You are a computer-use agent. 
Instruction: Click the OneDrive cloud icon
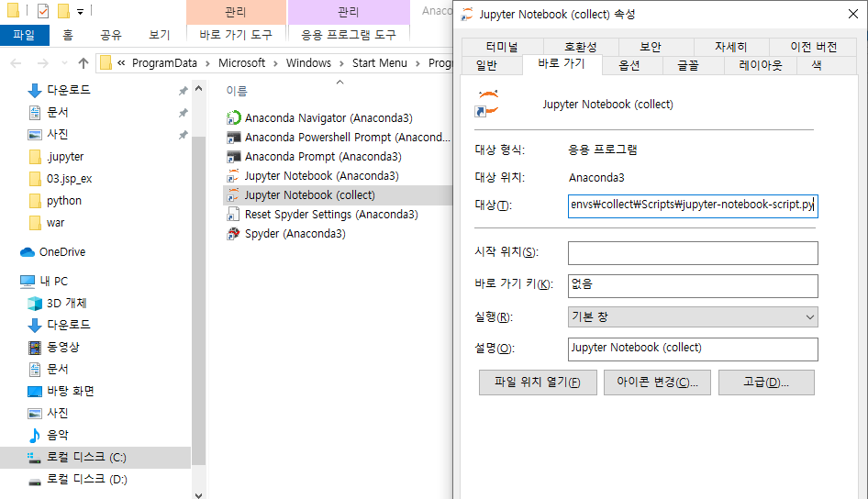tap(28, 252)
